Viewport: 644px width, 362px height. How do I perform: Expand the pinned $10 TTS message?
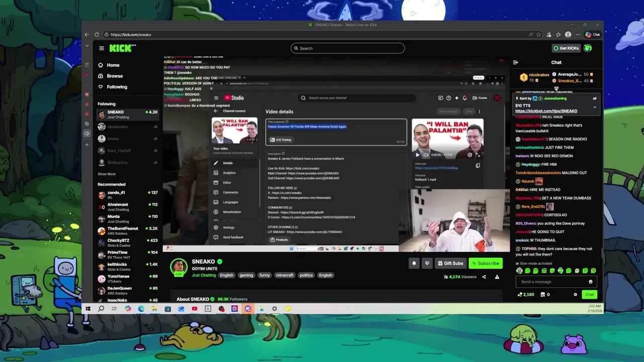[594, 107]
